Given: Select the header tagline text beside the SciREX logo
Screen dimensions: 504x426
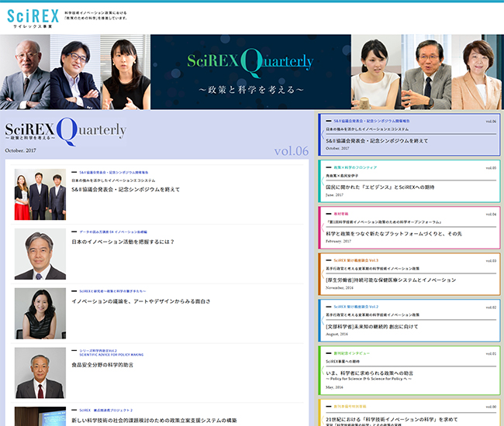Looking at the screenshot, I should pos(95,15).
